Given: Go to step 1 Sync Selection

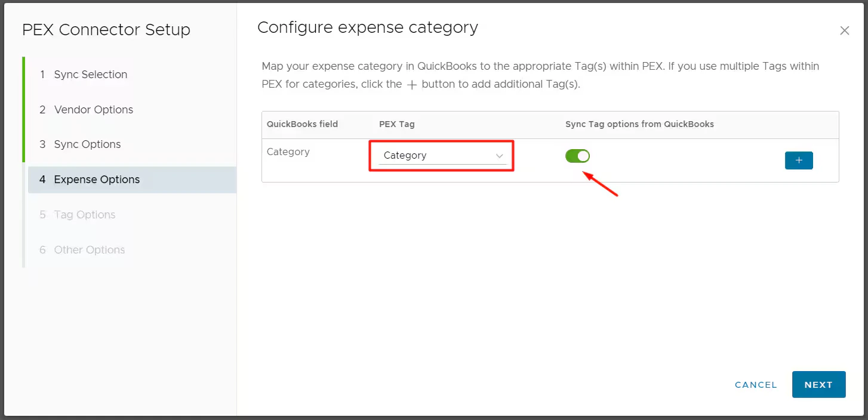Looking at the screenshot, I should (91, 75).
